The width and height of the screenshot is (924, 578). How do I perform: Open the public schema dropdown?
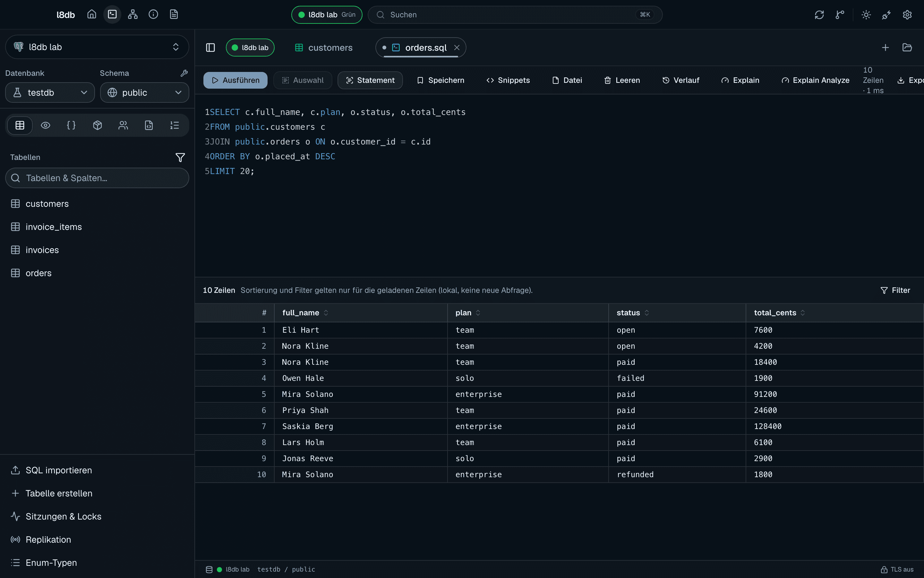(x=144, y=92)
